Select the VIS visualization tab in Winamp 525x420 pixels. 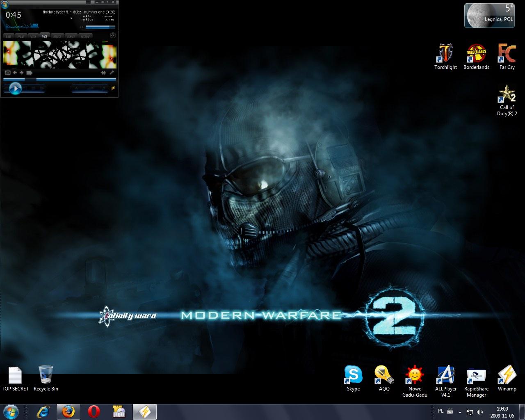click(x=45, y=37)
